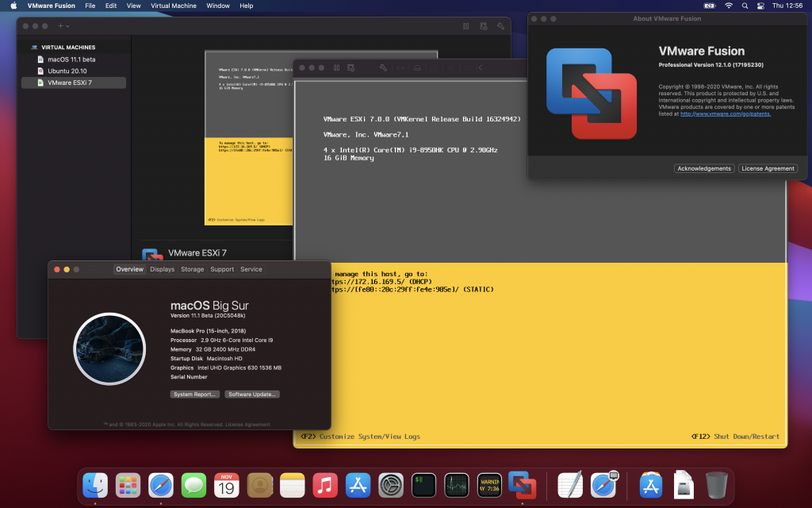Open VMware Fusion from the Dock
812x508 pixels.
coord(522,484)
